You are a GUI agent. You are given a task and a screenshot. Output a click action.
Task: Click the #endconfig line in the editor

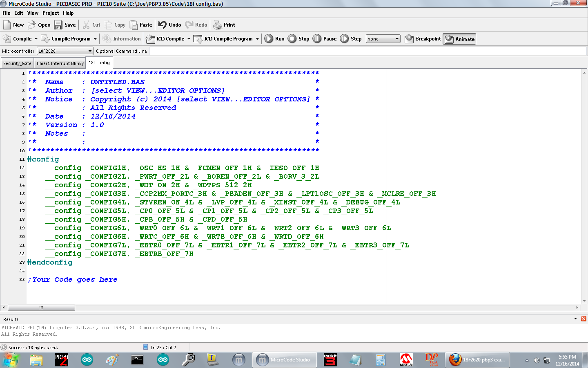click(49, 262)
